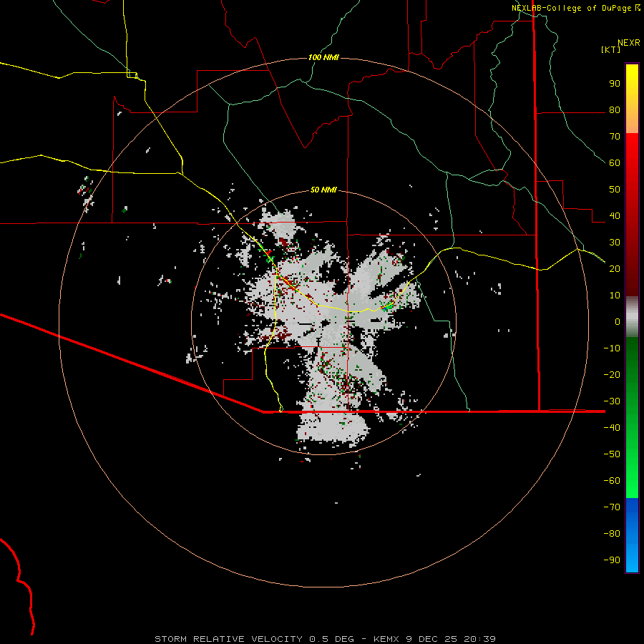Click the -80 knot scale label

point(612,534)
